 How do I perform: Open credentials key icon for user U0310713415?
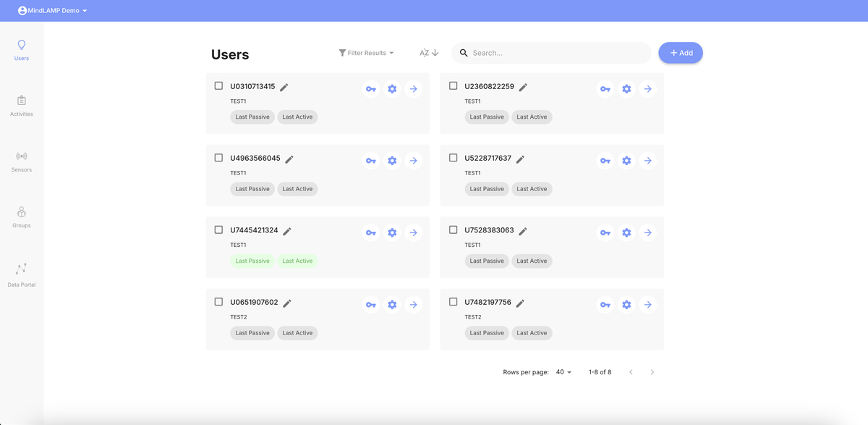(370, 88)
